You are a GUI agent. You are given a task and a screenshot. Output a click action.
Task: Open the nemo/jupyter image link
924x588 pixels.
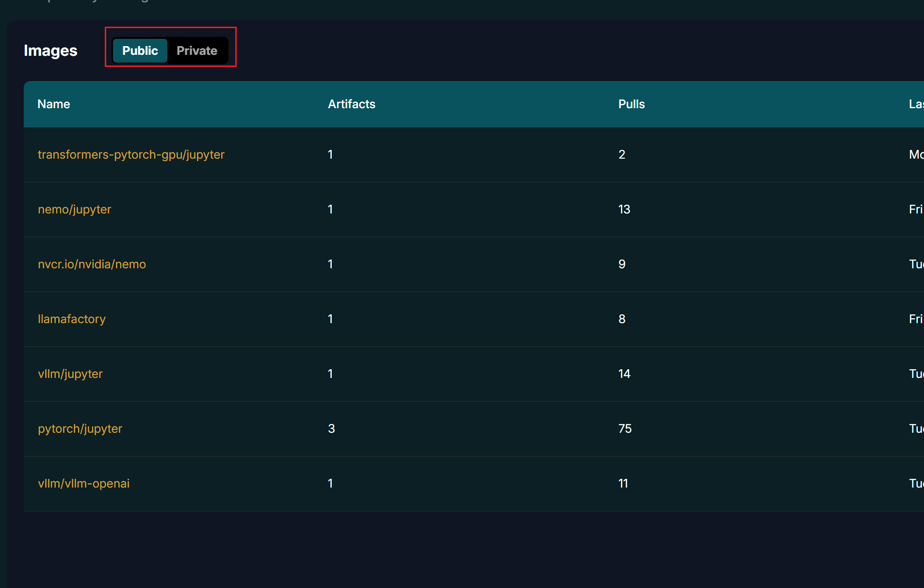(x=74, y=209)
